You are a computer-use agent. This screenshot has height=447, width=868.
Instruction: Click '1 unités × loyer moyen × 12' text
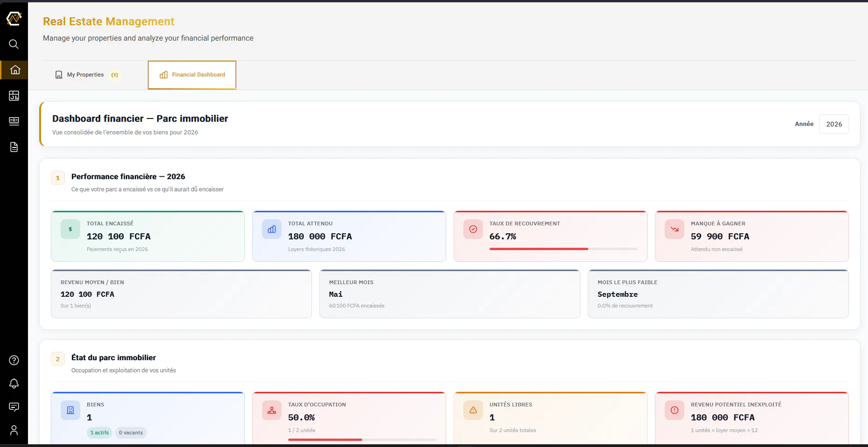pos(724,430)
